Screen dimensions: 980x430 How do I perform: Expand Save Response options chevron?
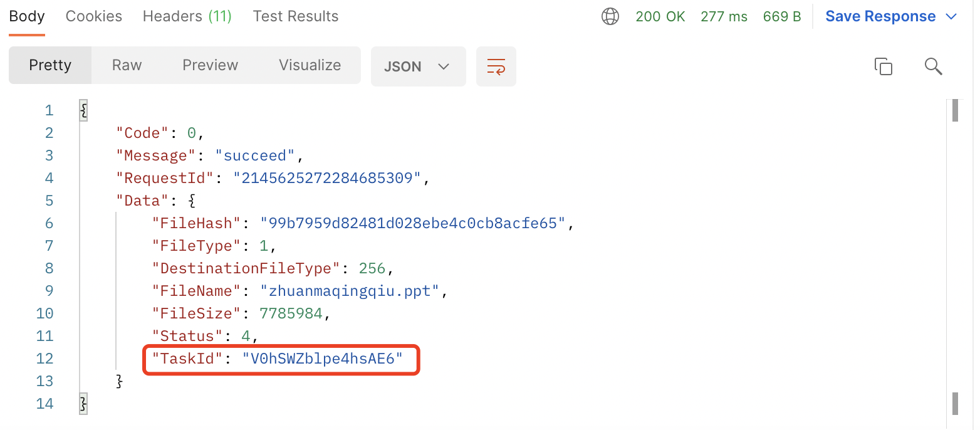point(951,17)
